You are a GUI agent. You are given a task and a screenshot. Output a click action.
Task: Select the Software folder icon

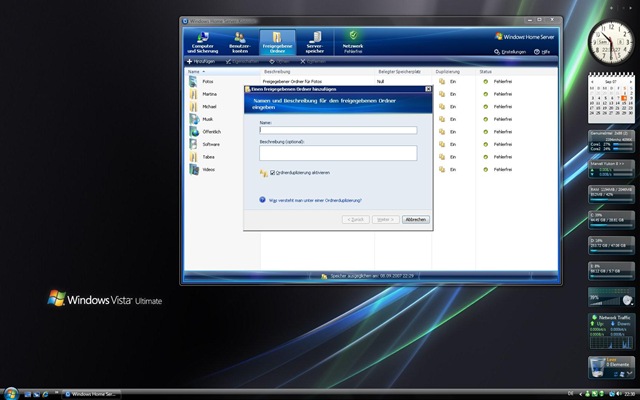(x=193, y=144)
